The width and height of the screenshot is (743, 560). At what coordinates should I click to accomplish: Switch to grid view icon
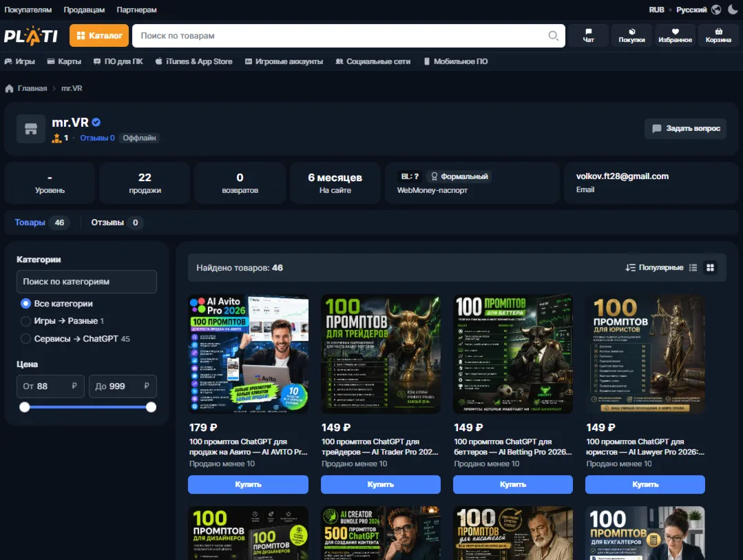710,267
